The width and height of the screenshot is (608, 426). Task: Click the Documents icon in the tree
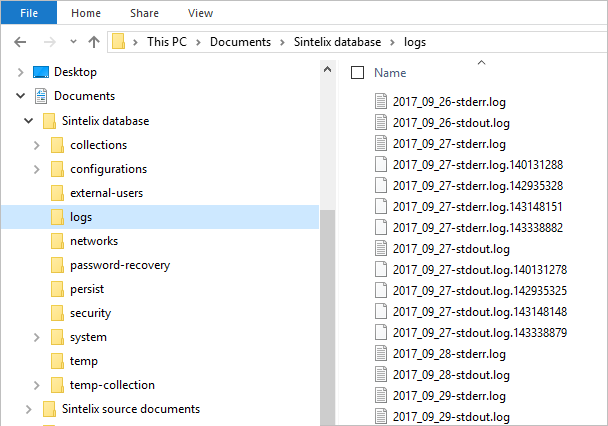pos(41,96)
